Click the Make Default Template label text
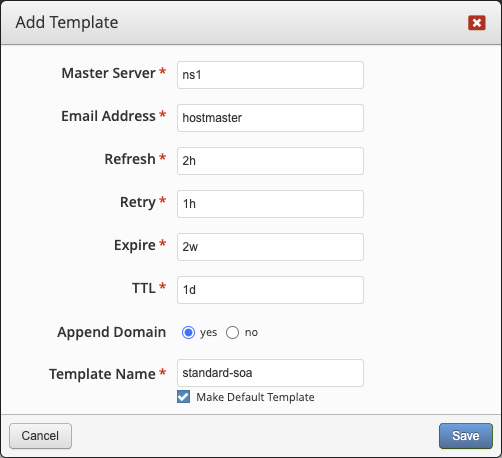 (255, 397)
